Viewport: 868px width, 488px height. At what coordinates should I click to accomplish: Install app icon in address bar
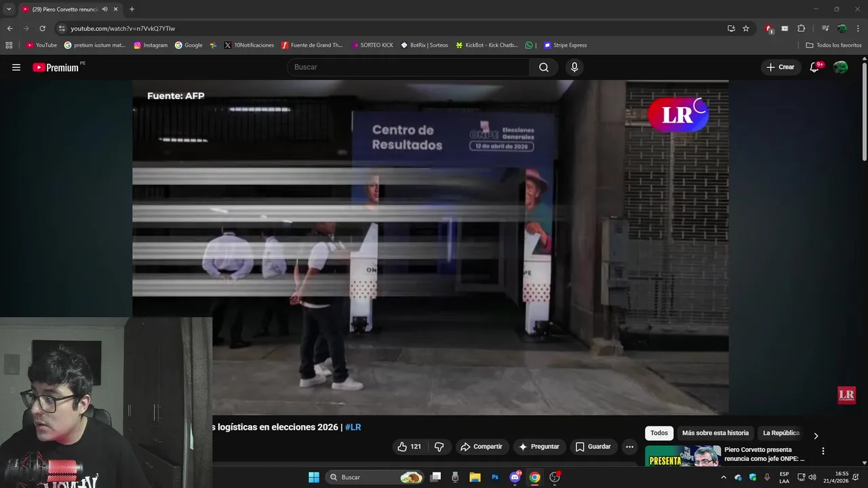click(731, 28)
